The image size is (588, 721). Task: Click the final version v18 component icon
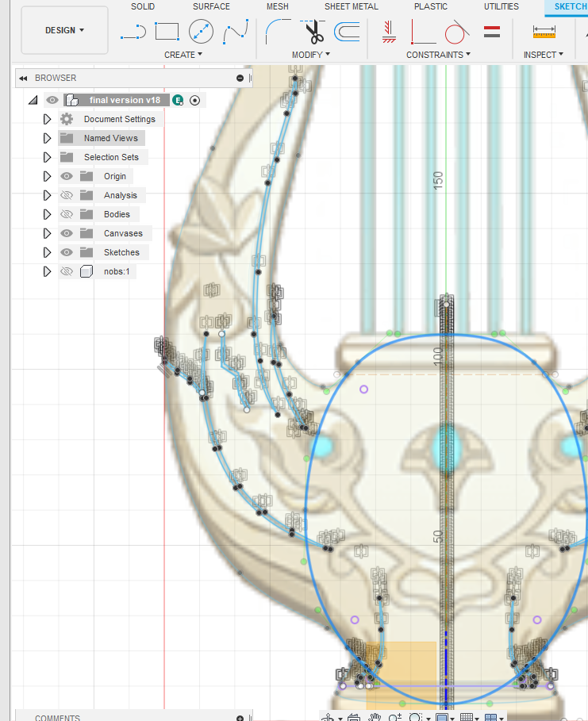pyautogui.click(x=71, y=100)
